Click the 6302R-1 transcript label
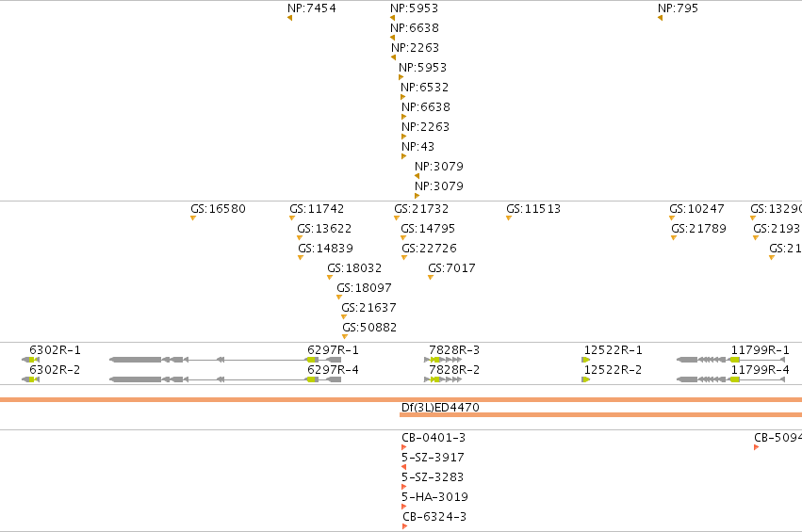 click(55, 350)
